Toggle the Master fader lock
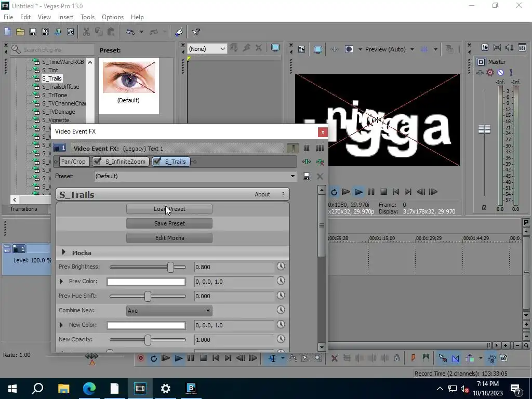 (484, 207)
